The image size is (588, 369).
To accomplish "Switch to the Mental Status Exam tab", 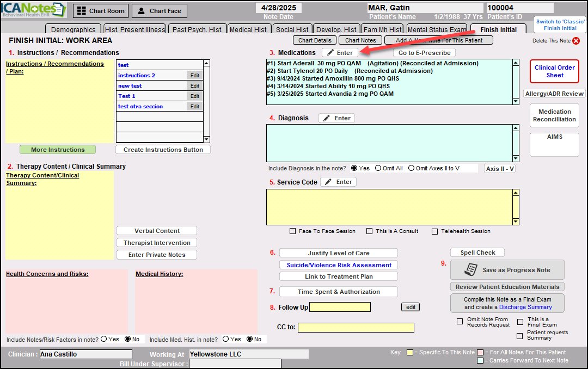I will [x=437, y=29].
